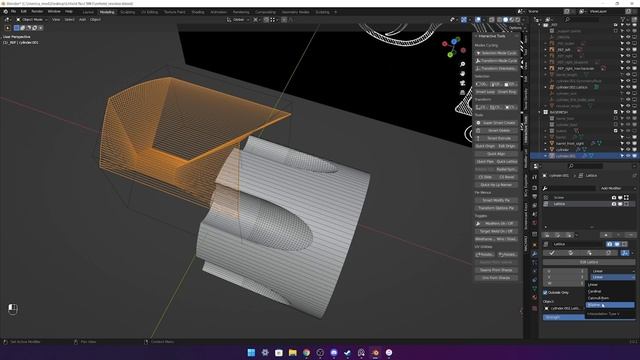Click the Apply checkmark icon in modifier tools
Screen dimensions: 640x360
pyautogui.click(x=552, y=253)
